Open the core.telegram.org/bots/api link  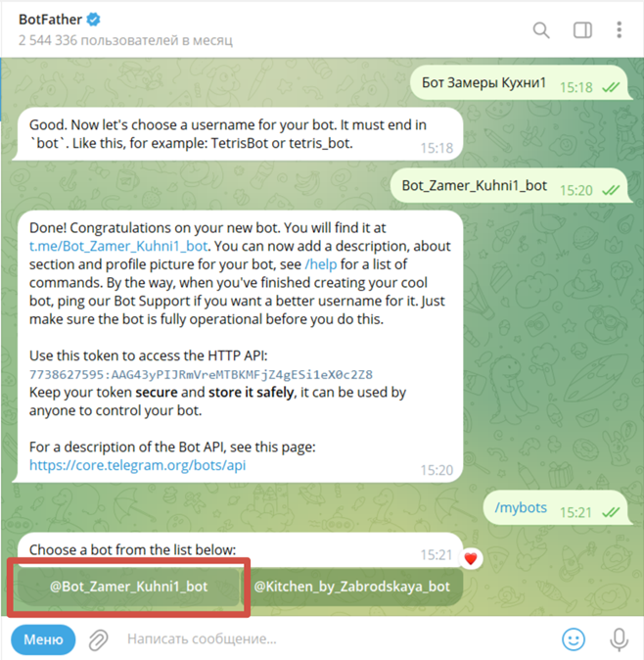click(138, 465)
